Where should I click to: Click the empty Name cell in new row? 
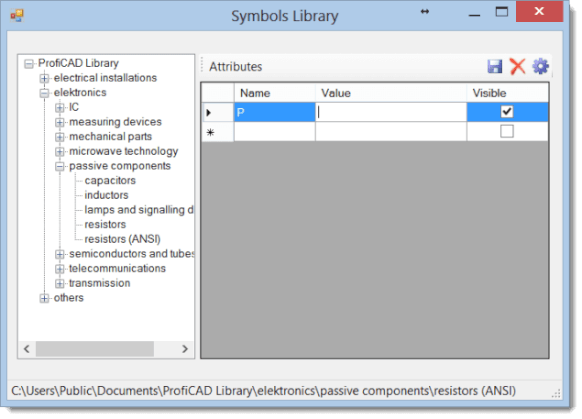coord(275,132)
